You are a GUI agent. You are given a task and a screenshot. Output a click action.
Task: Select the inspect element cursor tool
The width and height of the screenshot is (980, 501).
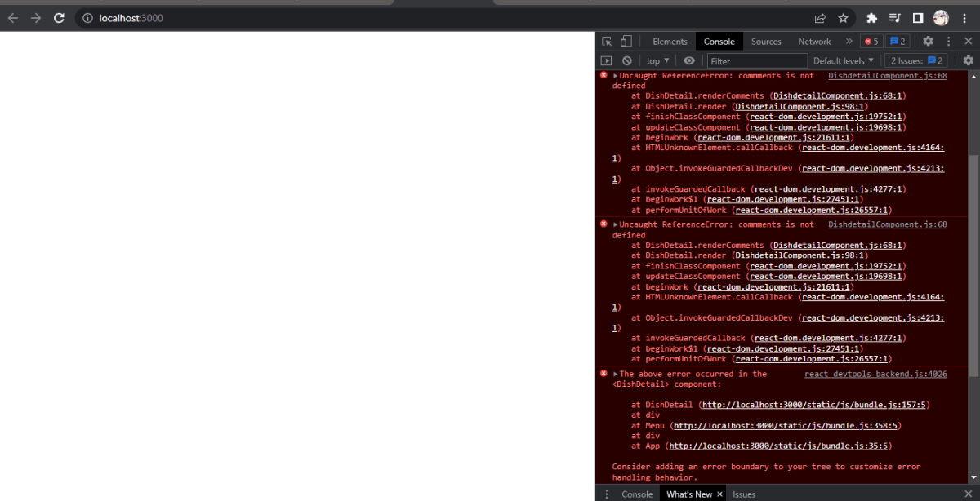607,41
